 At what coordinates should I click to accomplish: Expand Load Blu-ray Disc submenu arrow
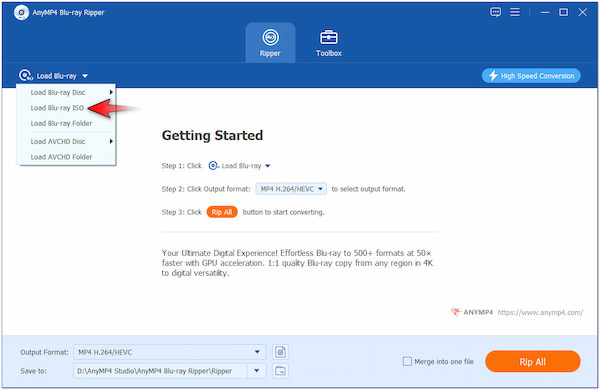click(x=111, y=92)
